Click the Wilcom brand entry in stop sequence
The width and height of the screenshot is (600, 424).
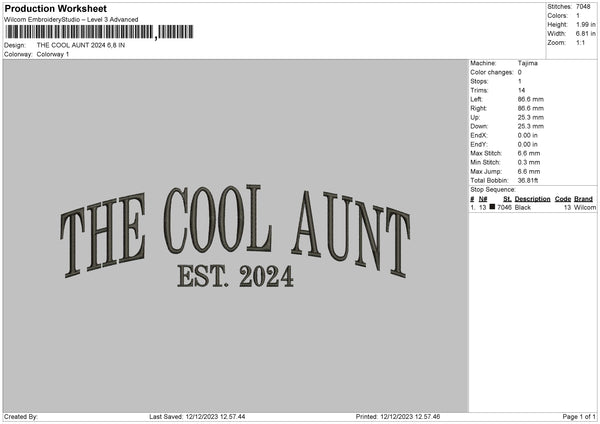click(x=585, y=207)
